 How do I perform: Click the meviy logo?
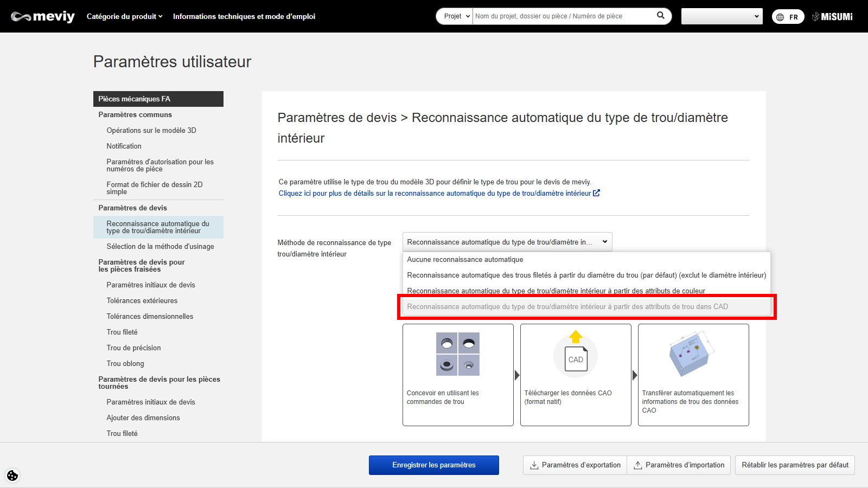tap(43, 16)
